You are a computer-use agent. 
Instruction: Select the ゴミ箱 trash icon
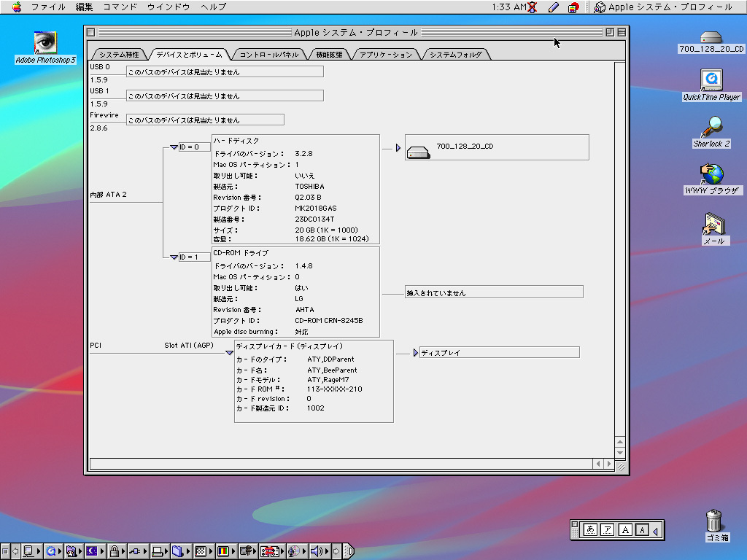(713, 521)
